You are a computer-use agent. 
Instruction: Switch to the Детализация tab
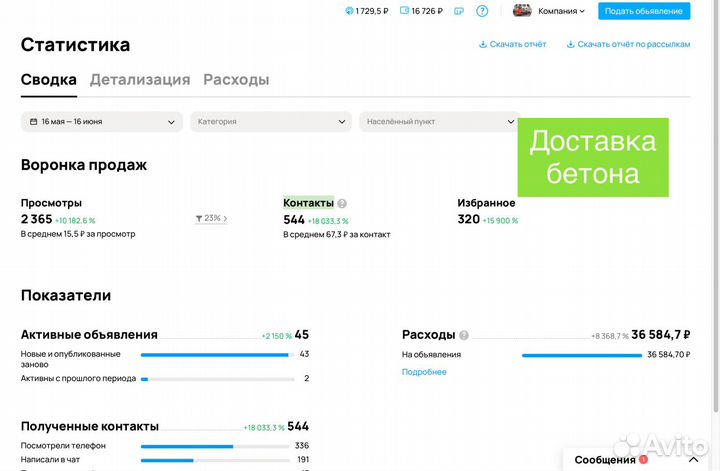click(140, 80)
